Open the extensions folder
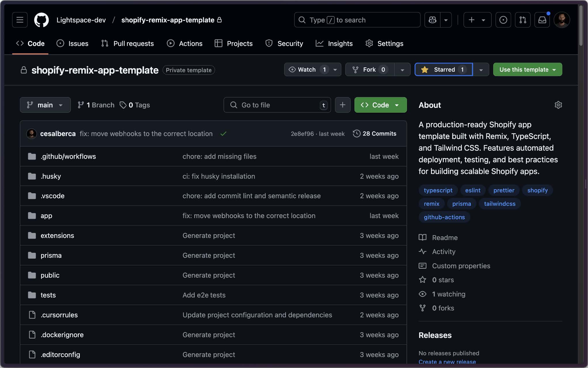 point(57,236)
